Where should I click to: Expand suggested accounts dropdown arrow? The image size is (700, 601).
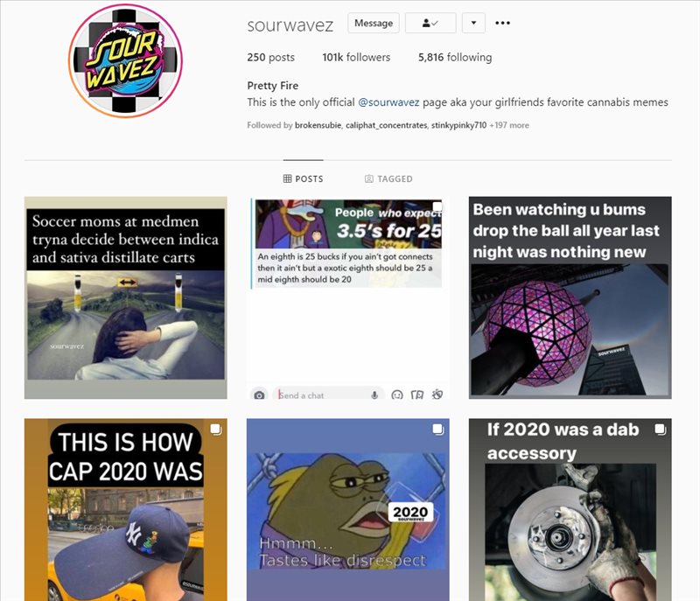pyautogui.click(x=473, y=24)
